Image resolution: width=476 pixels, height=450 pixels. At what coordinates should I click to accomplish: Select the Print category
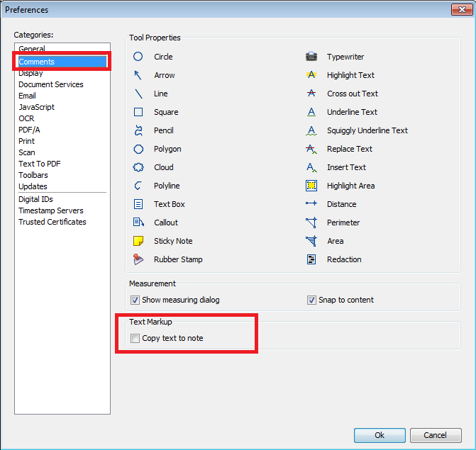(26, 141)
